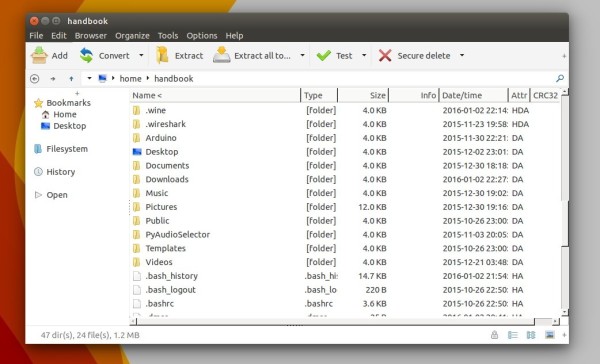Open the Tools menu
This screenshot has width=600, height=364.
(x=168, y=36)
